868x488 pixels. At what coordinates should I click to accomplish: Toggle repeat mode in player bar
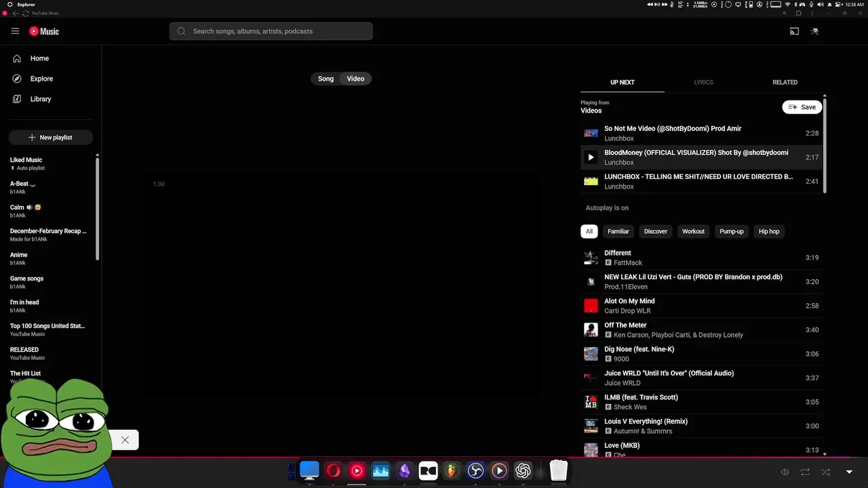pyautogui.click(x=805, y=472)
